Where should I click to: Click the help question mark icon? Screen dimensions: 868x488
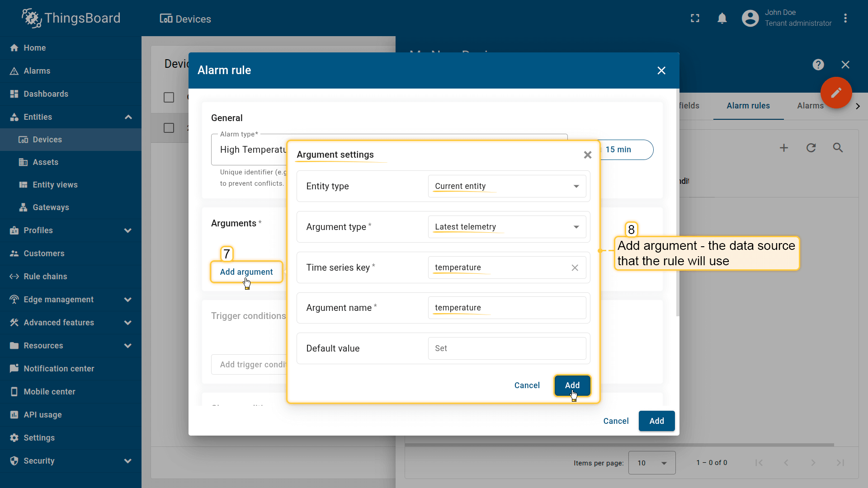818,65
